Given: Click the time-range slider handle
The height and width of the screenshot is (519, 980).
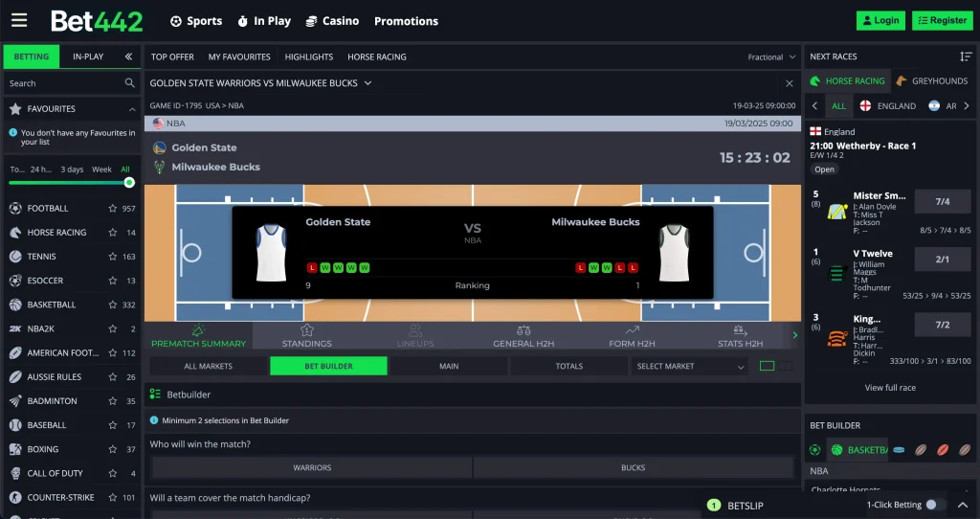Looking at the screenshot, I should click(129, 183).
